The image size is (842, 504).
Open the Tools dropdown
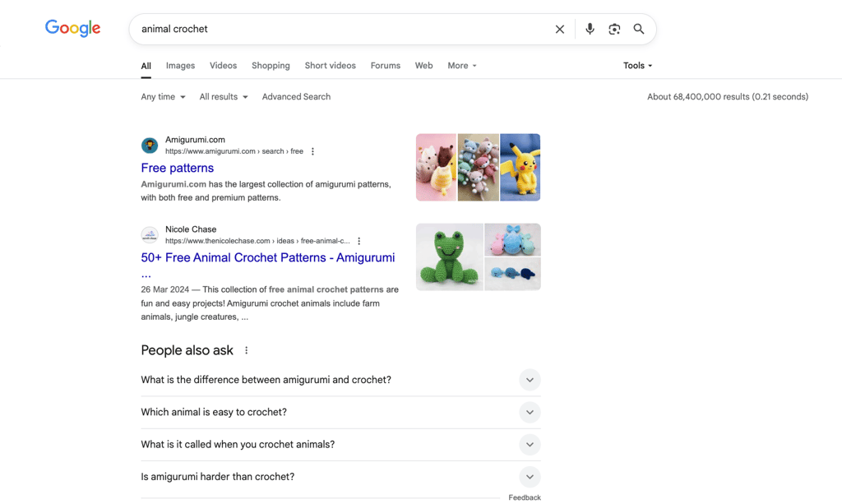click(x=637, y=66)
